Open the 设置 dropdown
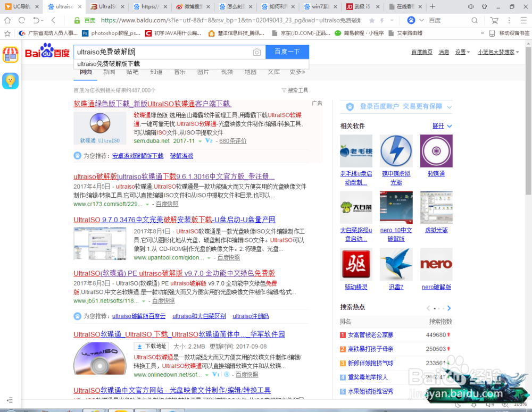 [x=462, y=52]
